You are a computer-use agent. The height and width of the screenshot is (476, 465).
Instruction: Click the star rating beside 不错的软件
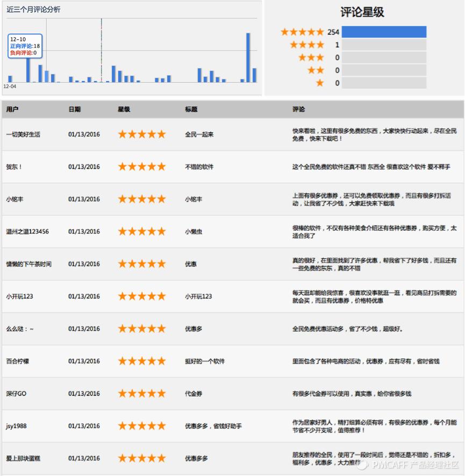pos(142,166)
